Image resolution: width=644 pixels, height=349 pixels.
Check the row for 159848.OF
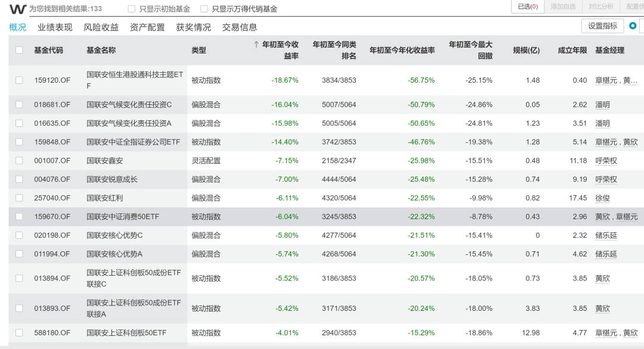click(x=19, y=142)
